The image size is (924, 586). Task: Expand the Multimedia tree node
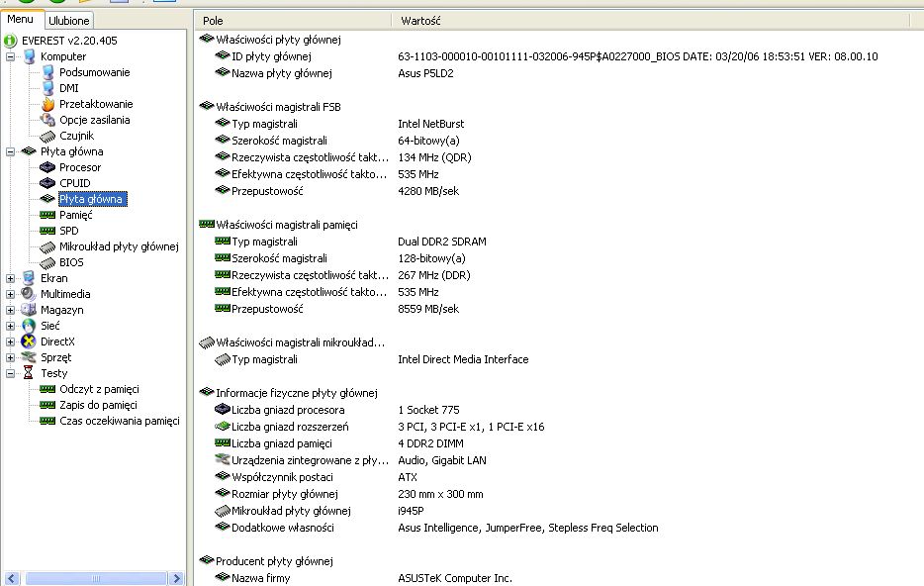(11, 294)
